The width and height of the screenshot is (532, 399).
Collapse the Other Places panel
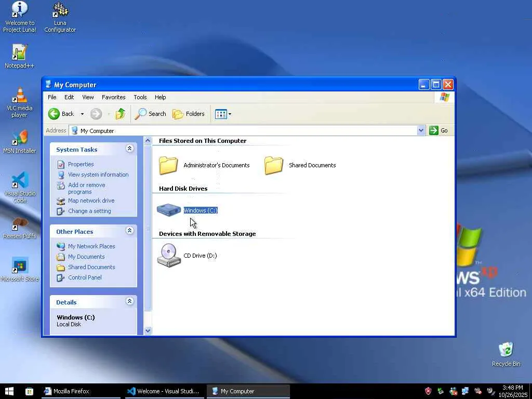(x=129, y=231)
